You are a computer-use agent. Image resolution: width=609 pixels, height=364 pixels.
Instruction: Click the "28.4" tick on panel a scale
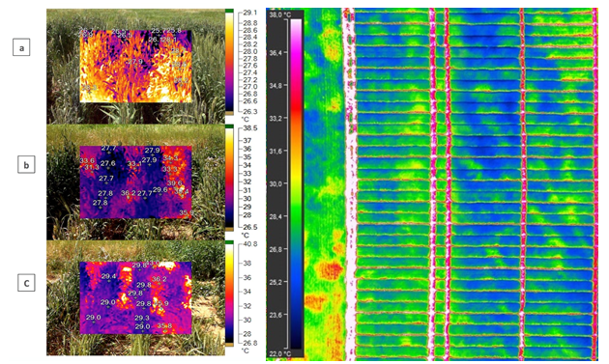pos(250,38)
